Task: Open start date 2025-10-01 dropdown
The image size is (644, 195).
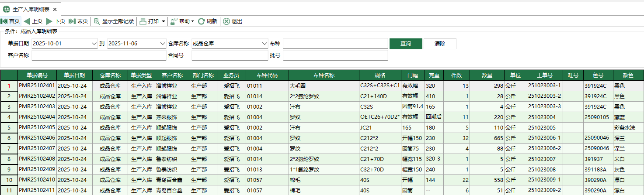Action: (x=94, y=44)
